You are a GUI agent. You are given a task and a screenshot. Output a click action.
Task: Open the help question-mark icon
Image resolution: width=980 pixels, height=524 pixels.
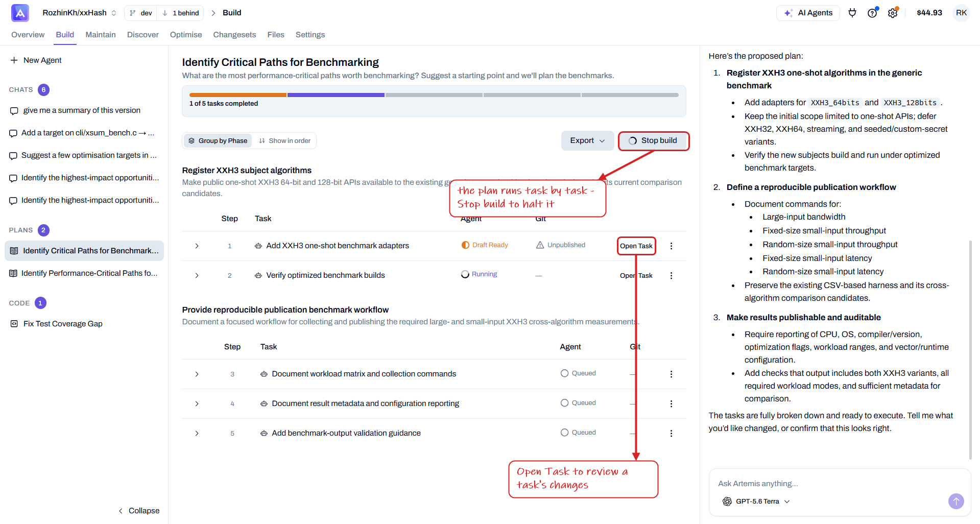point(872,13)
